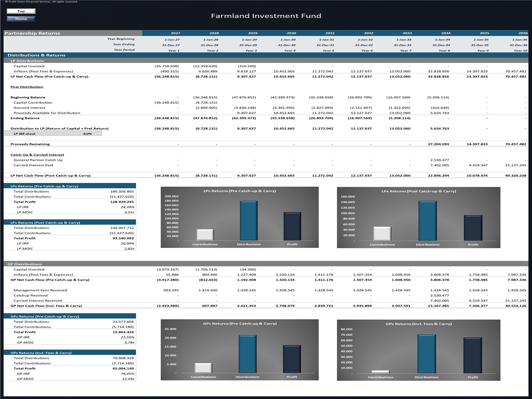Click the Catch Up & Carried Interest heading

pos(37,155)
